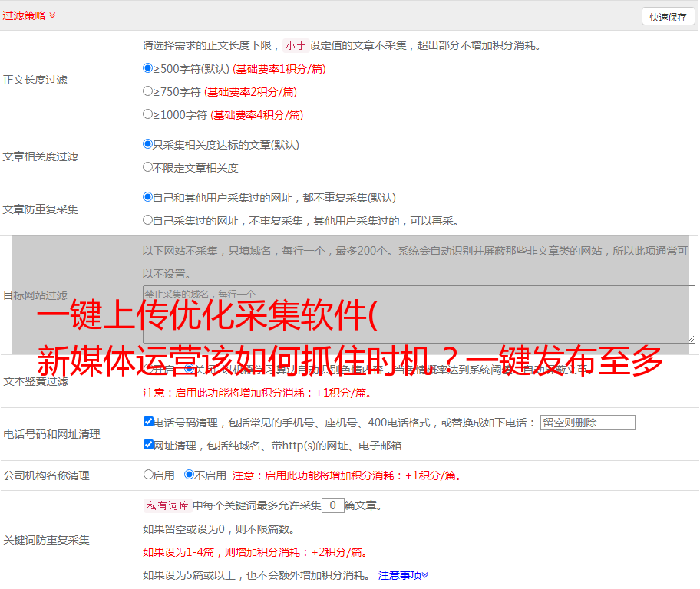Click the 私有词库 tag
Screen dimensions: 700x589
[168, 505]
